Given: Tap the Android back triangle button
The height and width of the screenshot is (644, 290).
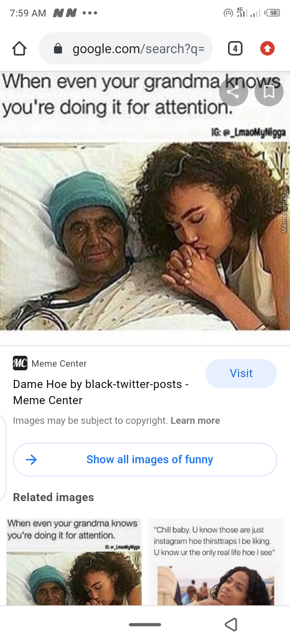Looking at the screenshot, I should click(231, 625).
